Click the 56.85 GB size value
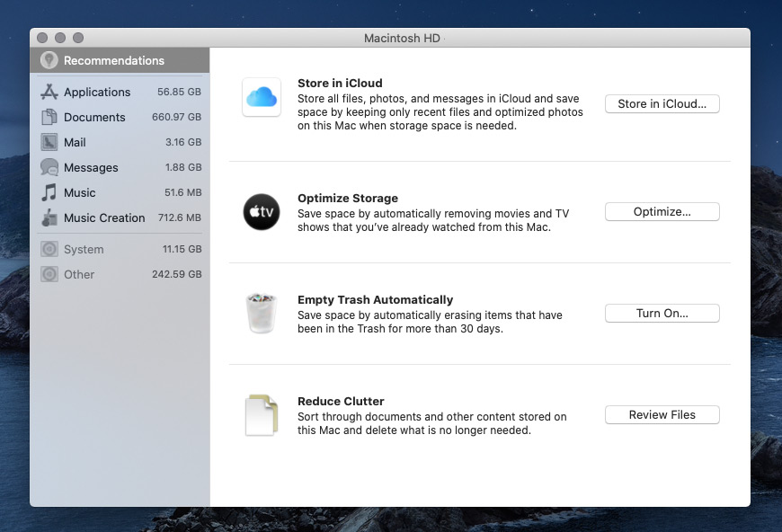Screen dimensions: 782x532 (179, 92)
